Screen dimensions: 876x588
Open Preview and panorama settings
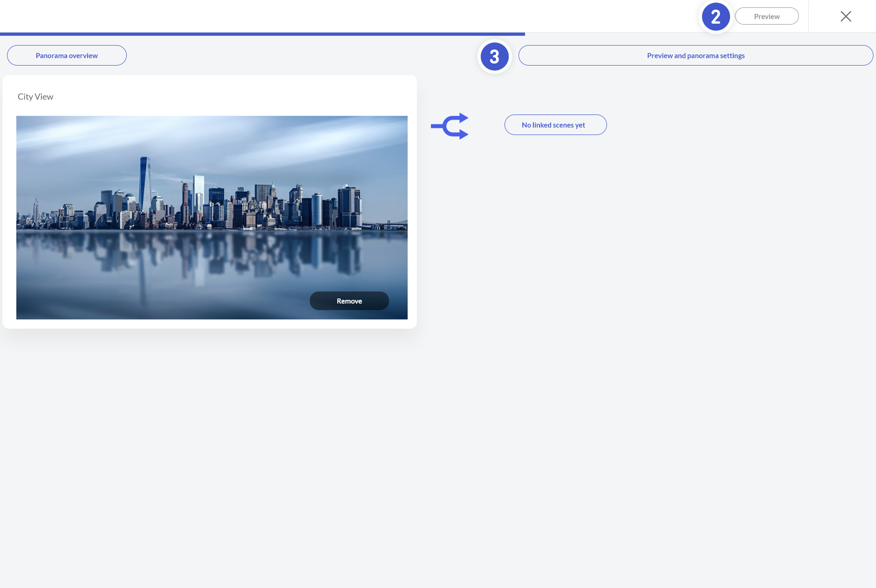click(695, 56)
